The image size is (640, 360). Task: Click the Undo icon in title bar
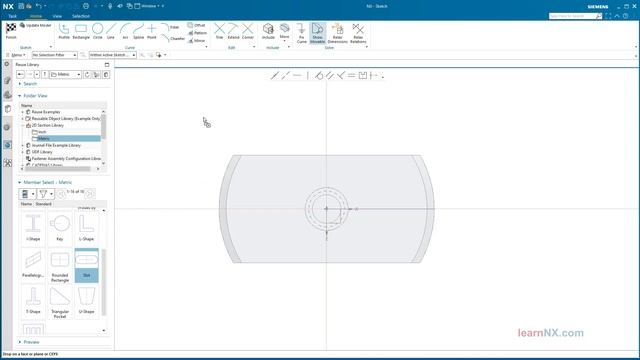39,6
